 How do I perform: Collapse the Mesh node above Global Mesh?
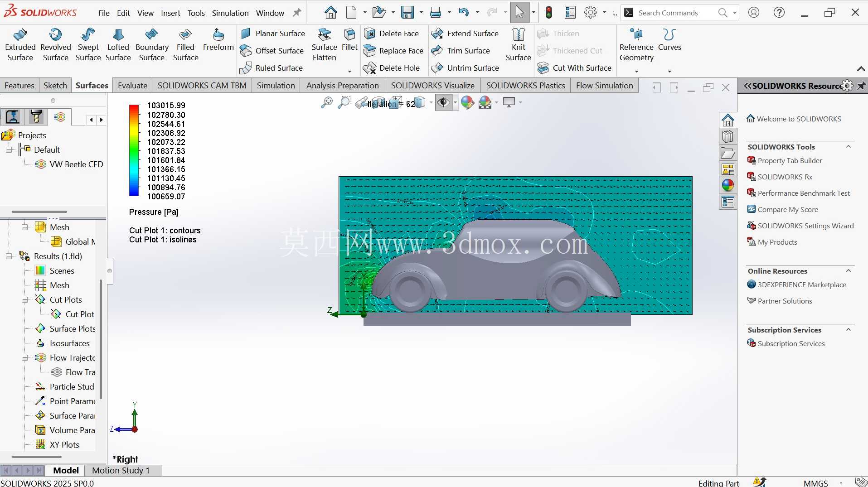(24, 227)
